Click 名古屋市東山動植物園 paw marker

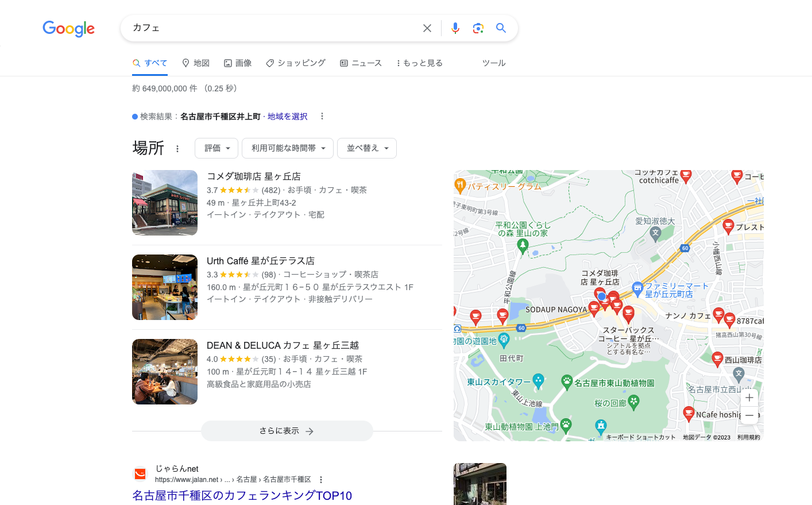[x=567, y=381]
